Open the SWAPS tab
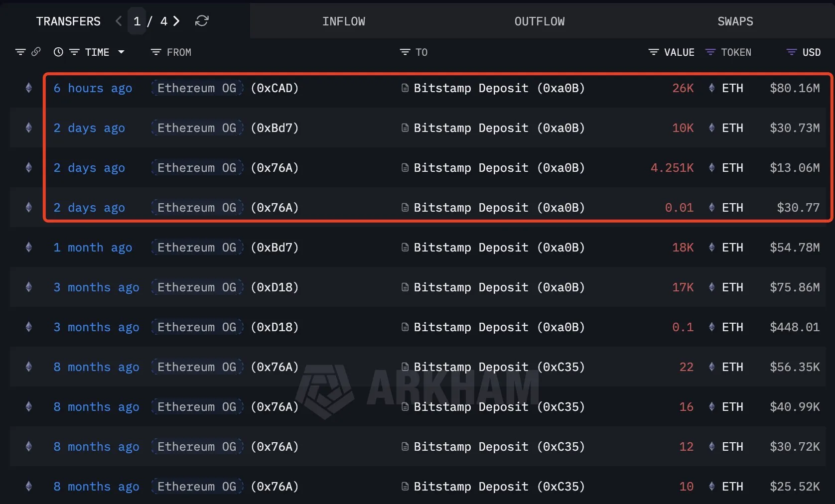The image size is (835, 504). click(x=735, y=21)
